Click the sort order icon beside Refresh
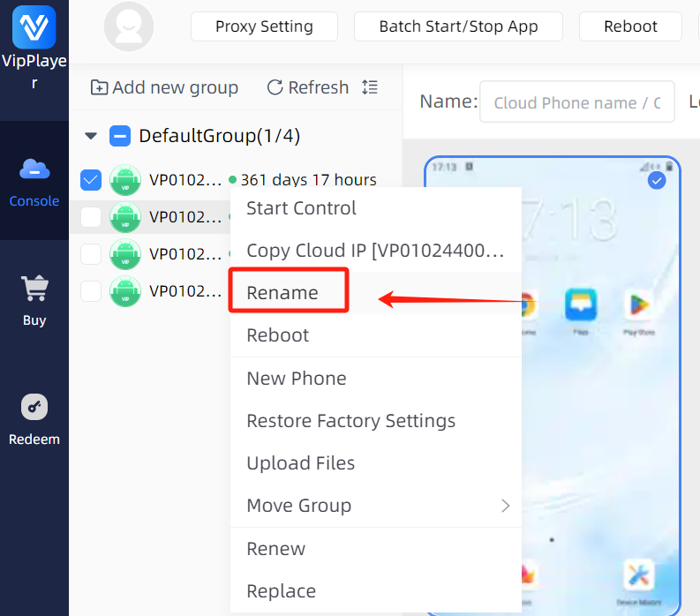Viewport: 700px width, 616px height. pyautogui.click(x=370, y=87)
